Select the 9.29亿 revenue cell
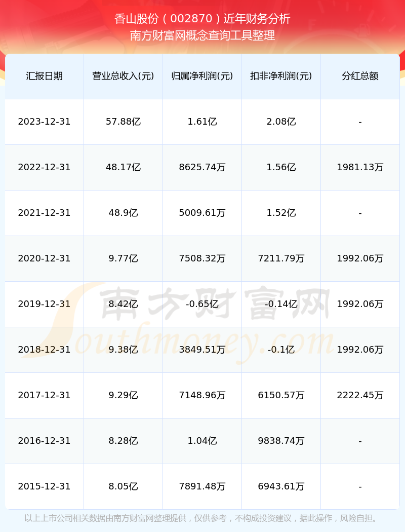Screen dimensions: 405x532 click(123, 395)
